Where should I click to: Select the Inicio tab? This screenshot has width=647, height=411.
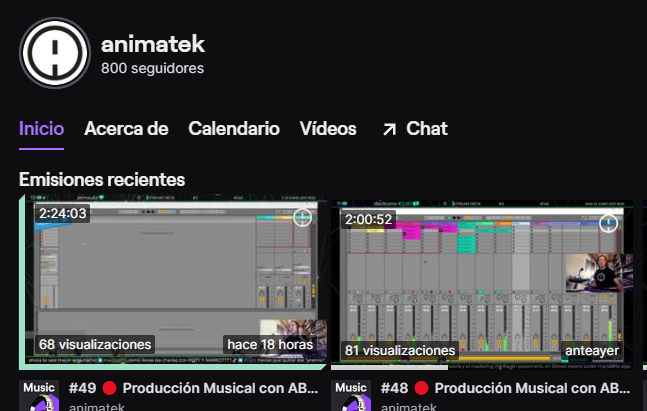click(x=41, y=129)
